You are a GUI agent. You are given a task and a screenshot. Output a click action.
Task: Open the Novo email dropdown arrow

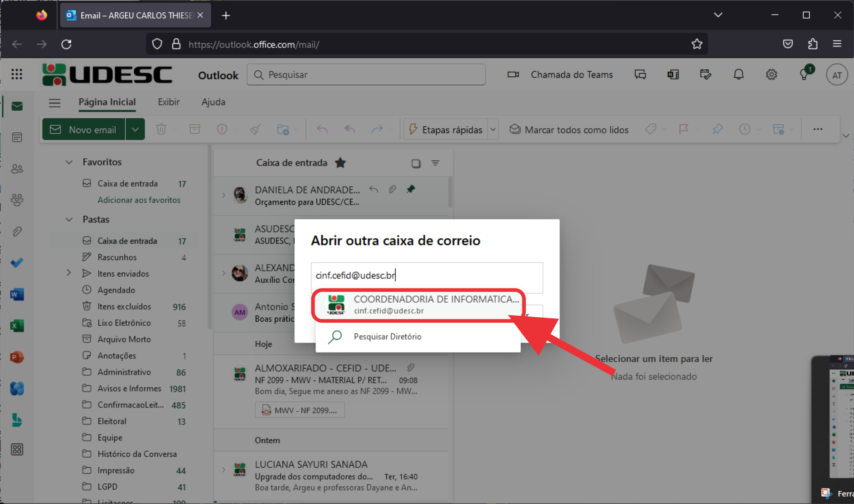click(135, 129)
